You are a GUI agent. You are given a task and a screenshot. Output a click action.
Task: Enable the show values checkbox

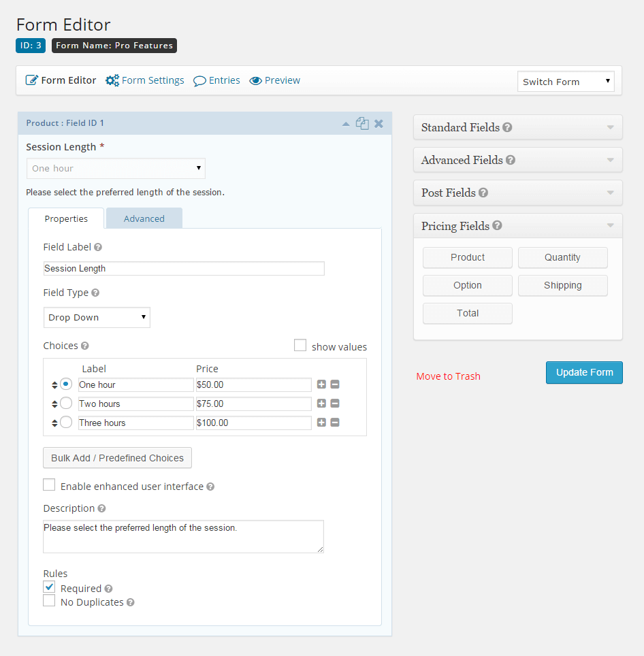pos(300,345)
